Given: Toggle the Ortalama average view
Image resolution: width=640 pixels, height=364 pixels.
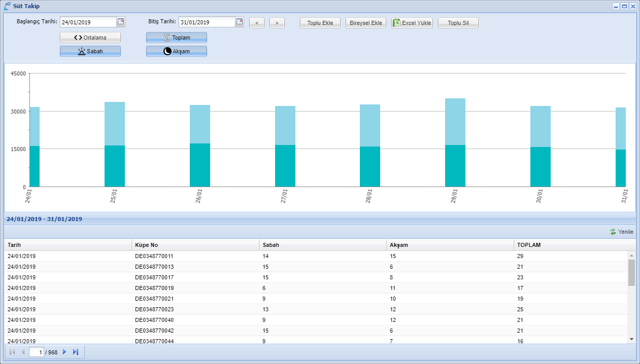Looking at the screenshot, I should coord(90,38).
